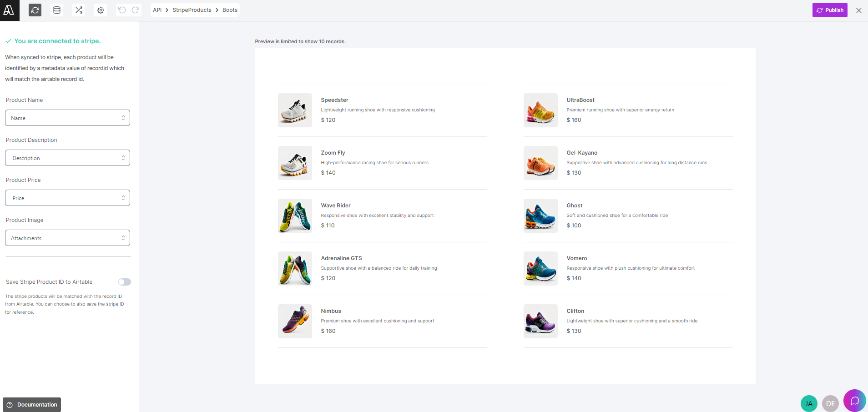Click 'You are connected to stripe.' message
The image size is (868, 412).
click(x=57, y=41)
